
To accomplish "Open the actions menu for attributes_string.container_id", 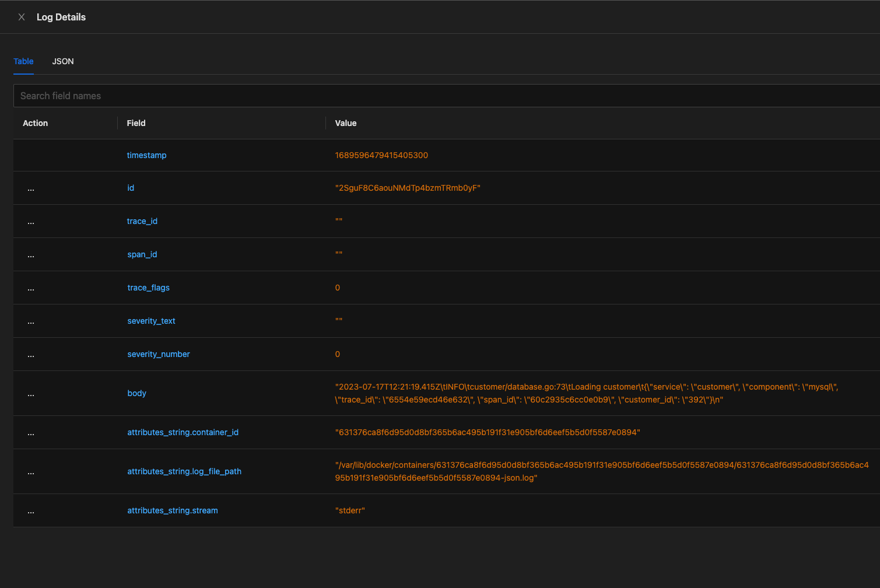I will pos(30,432).
